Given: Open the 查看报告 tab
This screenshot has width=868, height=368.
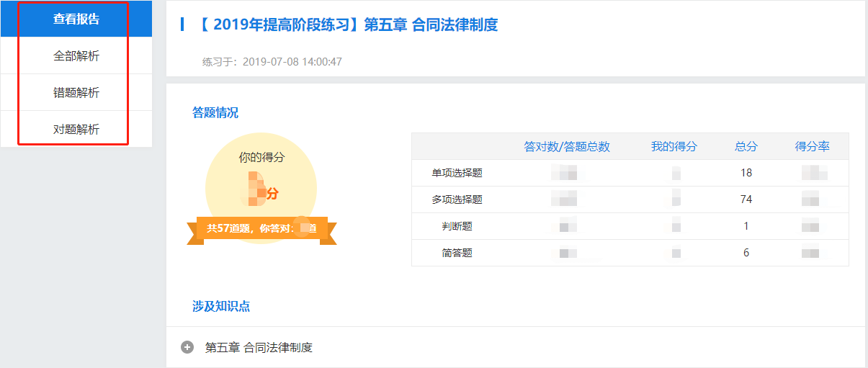Looking at the screenshot, I should coord(76,19).
